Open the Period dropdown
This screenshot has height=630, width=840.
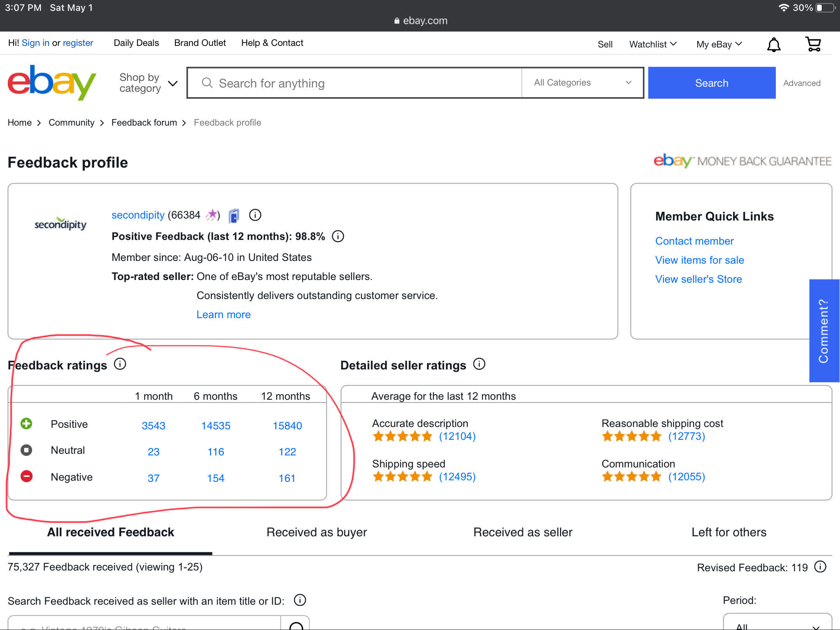777,622
